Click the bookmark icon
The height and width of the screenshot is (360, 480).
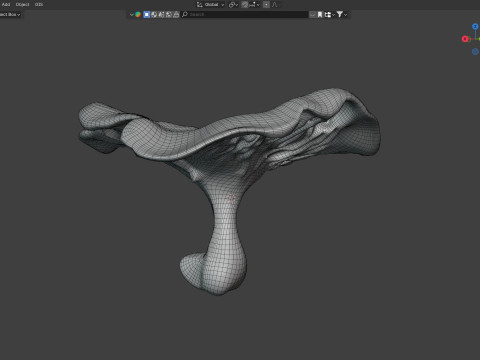click(x=320, y=14)
